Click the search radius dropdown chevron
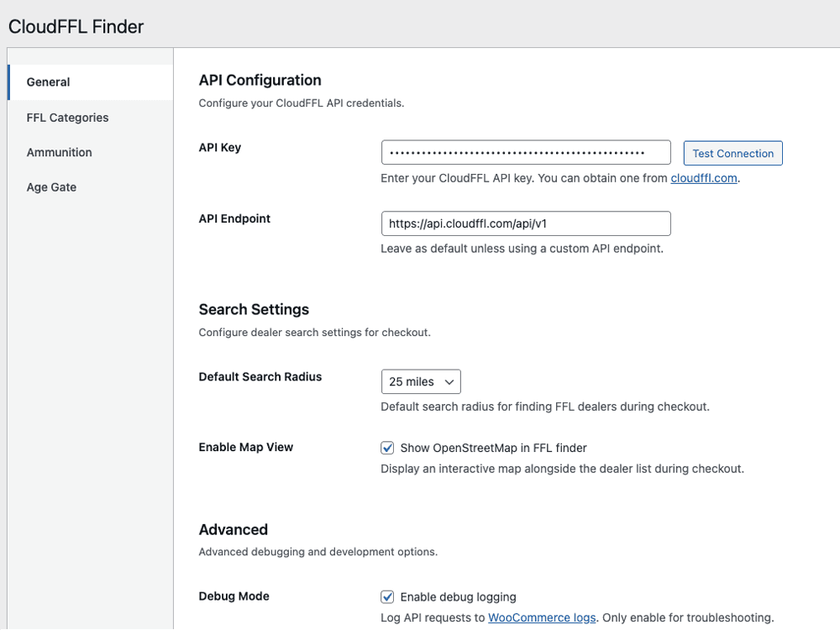The width and height of the screenshot is (840, 630). coord(450,381)
